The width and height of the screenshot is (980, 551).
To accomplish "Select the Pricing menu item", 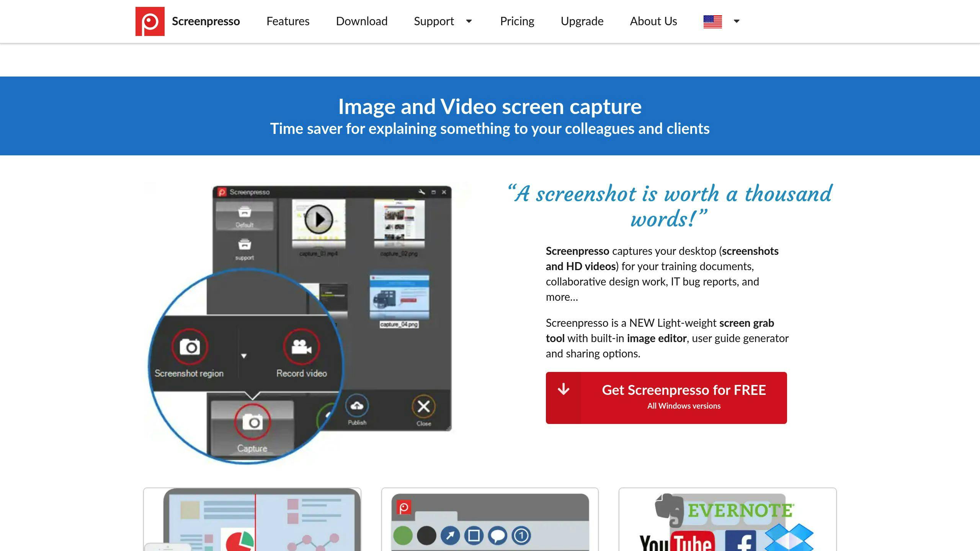I will coord(517,21).
